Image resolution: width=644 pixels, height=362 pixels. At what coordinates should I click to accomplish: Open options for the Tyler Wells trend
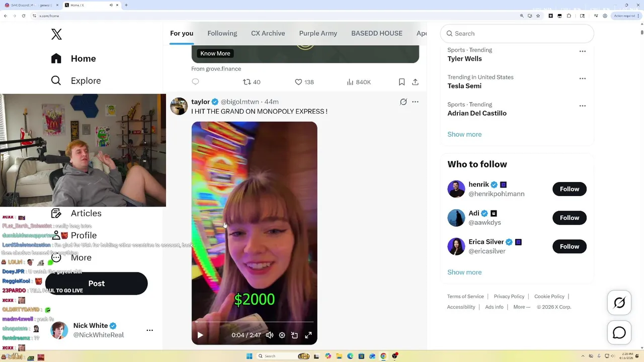(x=583, y=51)
